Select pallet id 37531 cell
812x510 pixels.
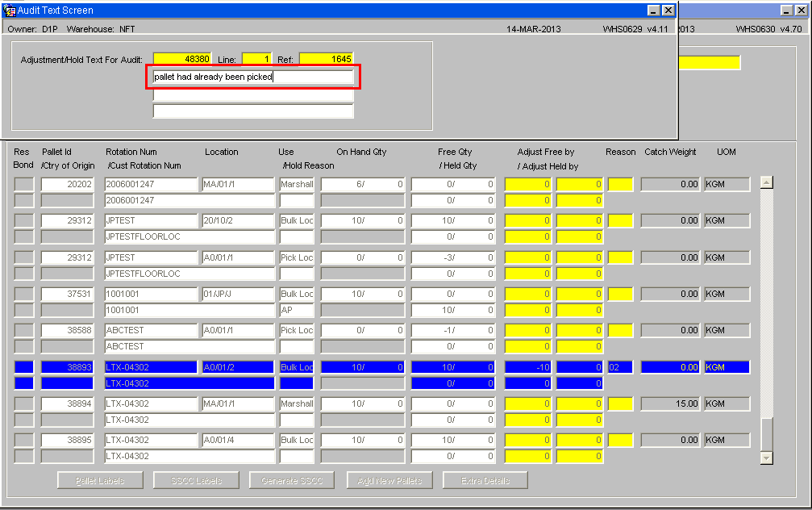click(x=67, y=294)
